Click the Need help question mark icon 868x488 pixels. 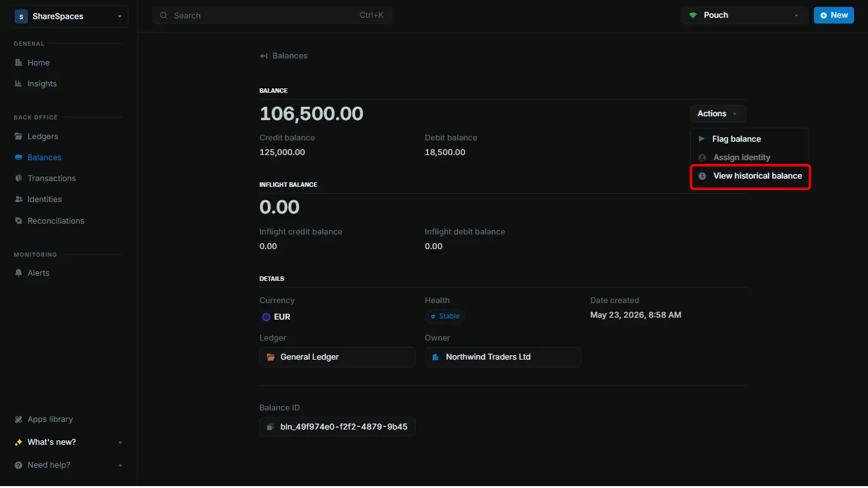(x=18, y=465)
